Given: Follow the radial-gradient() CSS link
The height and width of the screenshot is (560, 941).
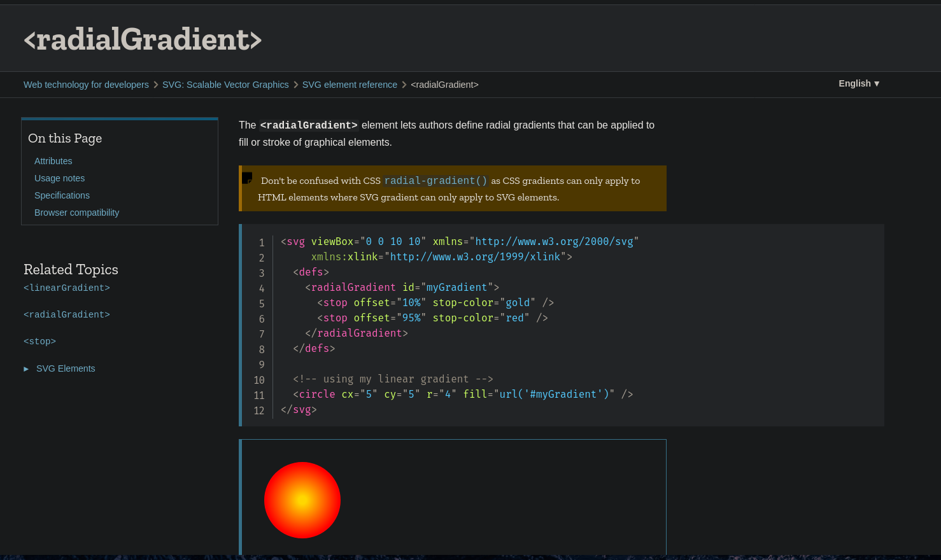Looking at the screenshot, I should pos(436,181).
